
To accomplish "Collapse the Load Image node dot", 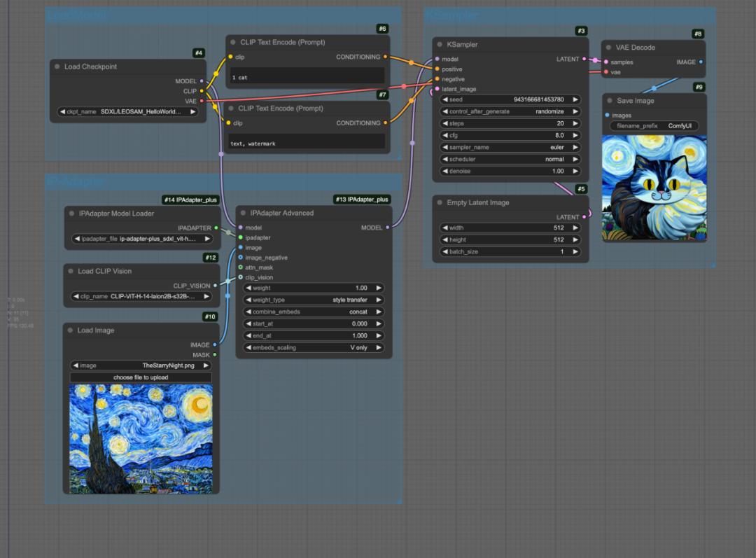I will pyautogui.click(x=71, y=330).
